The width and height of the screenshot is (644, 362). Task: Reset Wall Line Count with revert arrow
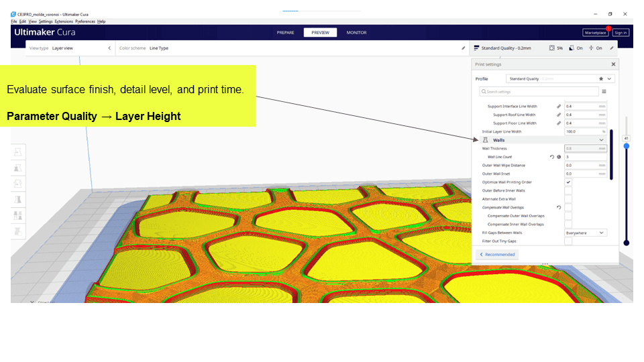pyautogui.click(x=551, y=157)
